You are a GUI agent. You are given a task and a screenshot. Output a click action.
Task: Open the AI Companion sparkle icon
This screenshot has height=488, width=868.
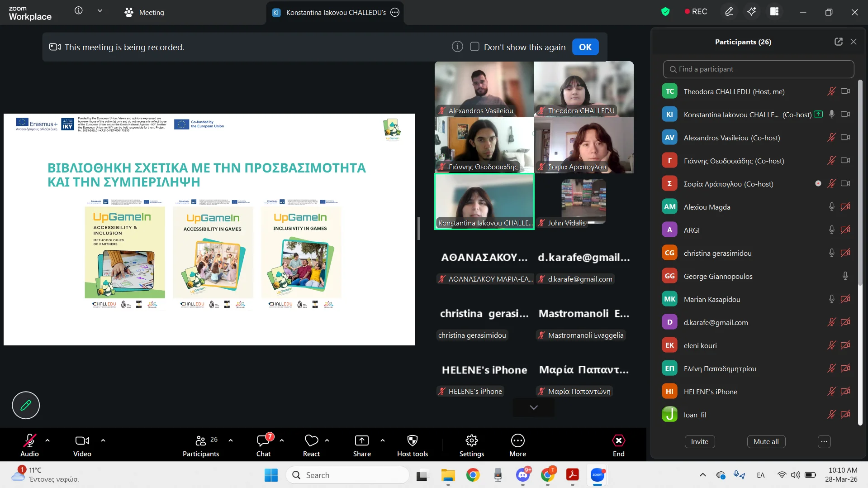751,12
